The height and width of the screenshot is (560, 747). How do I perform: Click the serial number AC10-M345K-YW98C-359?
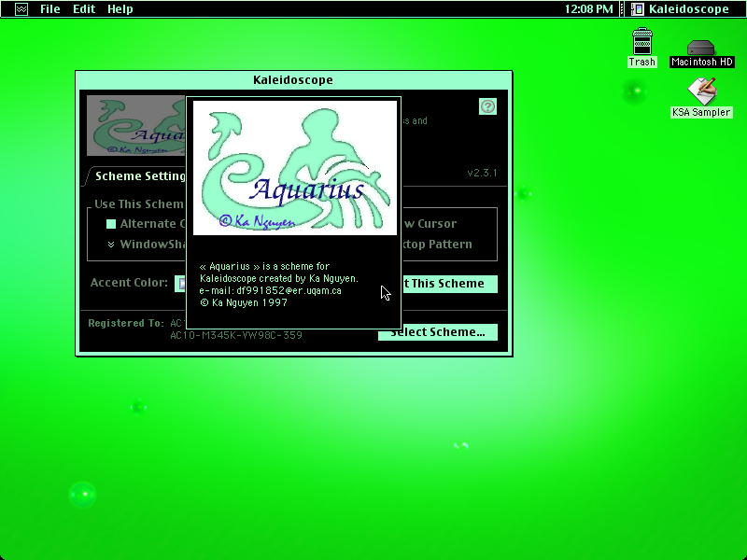(236, 335)
